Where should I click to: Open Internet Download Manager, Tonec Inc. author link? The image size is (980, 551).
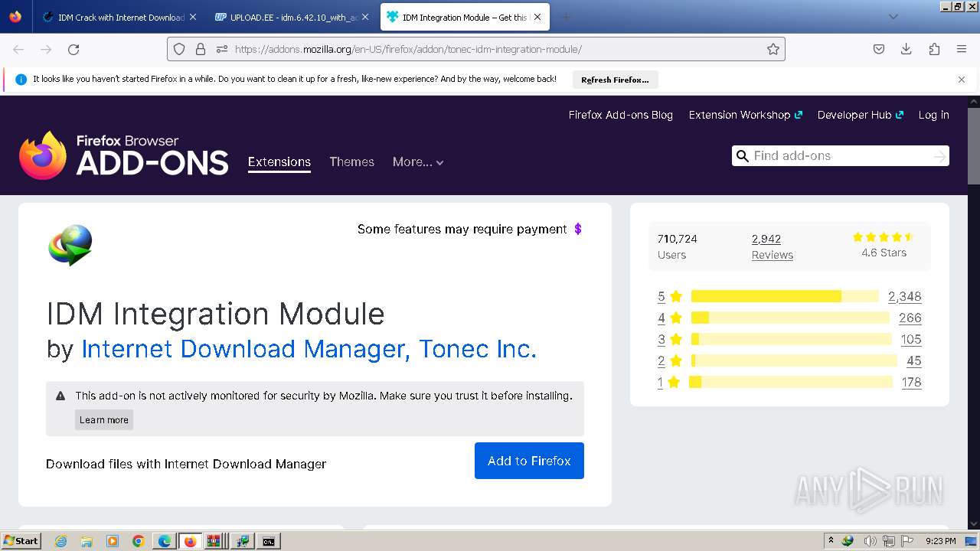[x=309, y=349]
